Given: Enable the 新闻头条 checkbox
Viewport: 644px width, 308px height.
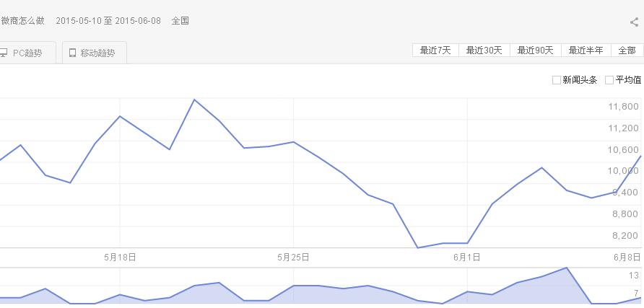Looking at the screenshot, I should click(557, 80).
